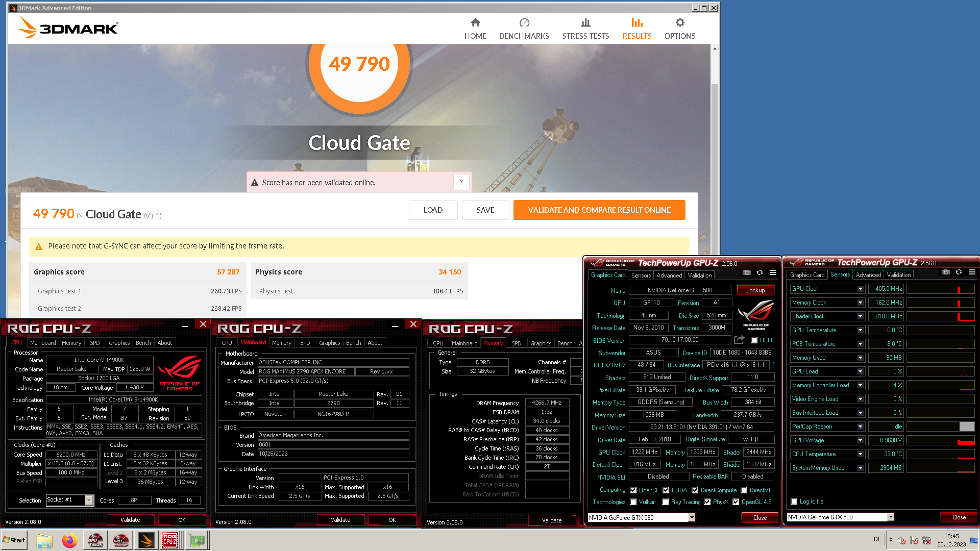This screenshot has width=980, height=551.
Task: Open the GPU Clock sensor dropdown
Action: coord(860,289)
